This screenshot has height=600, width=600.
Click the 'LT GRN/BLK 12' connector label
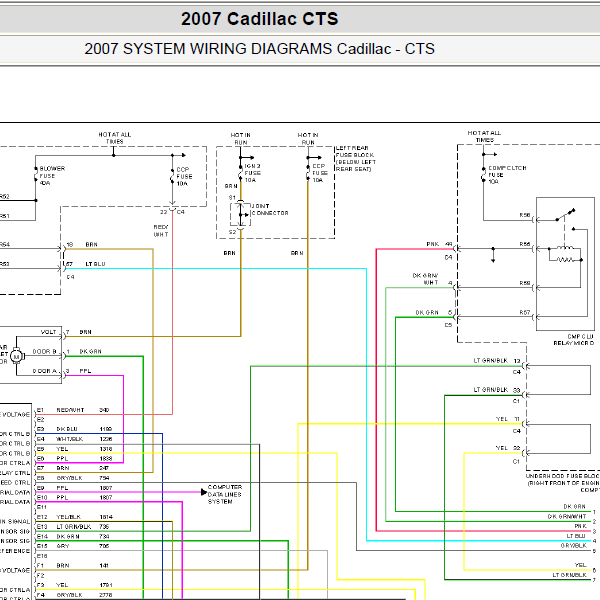pos(497,360)
